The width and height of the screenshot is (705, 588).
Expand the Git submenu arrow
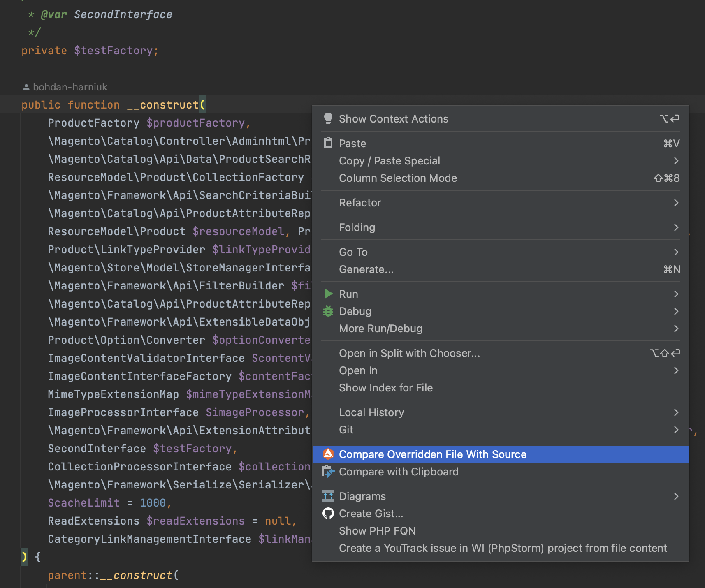pyautogui.click(x=676, y=430)
